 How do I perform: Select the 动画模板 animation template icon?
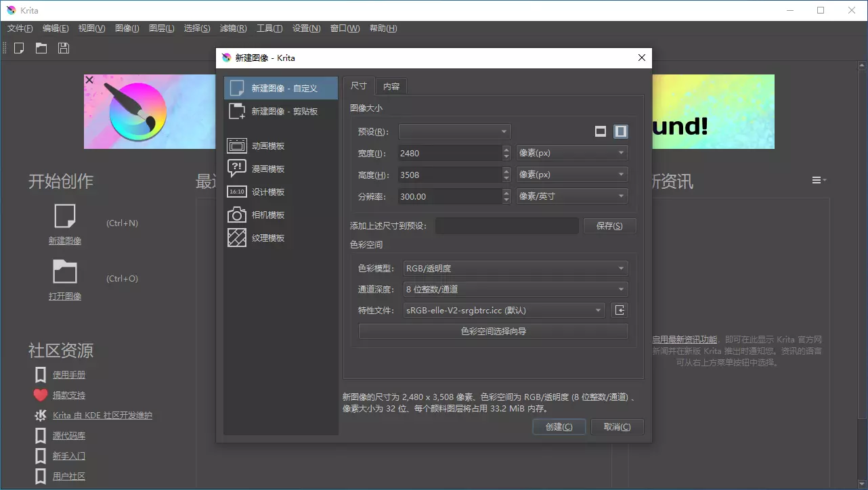tap(237, 146)
